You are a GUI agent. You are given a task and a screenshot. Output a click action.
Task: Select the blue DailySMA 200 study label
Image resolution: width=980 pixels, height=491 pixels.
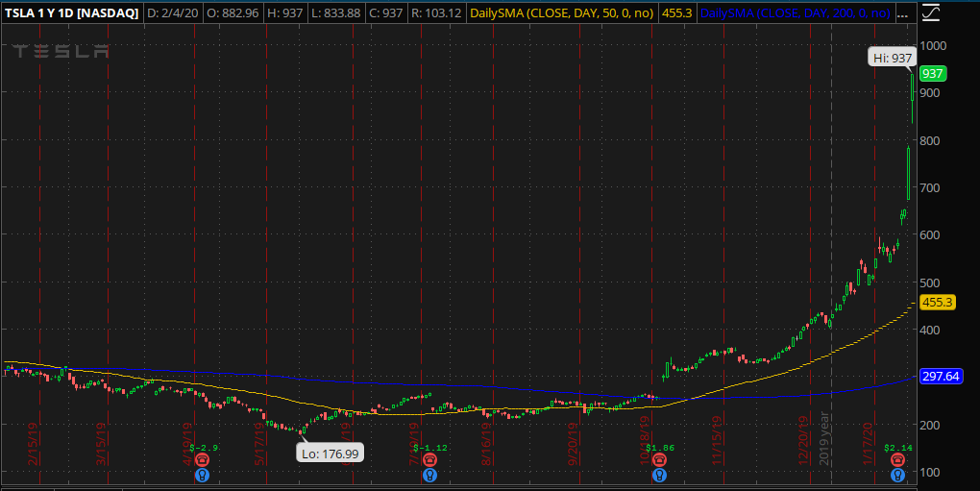[x=795, y=13]
